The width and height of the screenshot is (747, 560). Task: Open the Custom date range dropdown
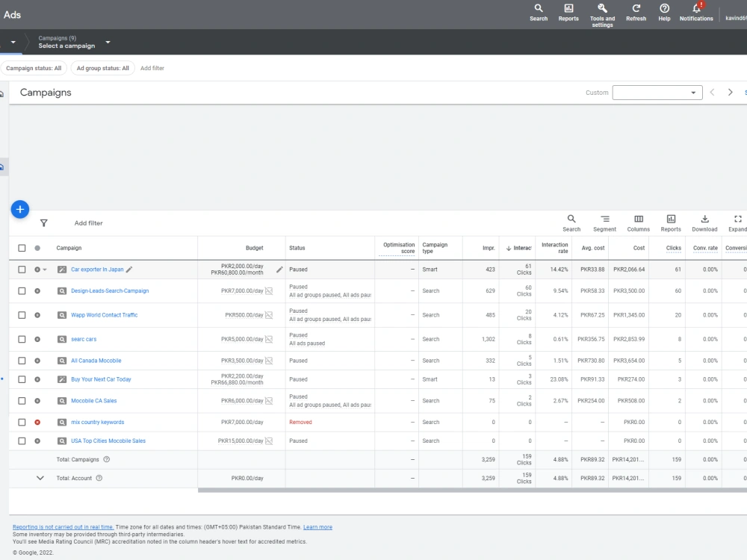[657, 93]
